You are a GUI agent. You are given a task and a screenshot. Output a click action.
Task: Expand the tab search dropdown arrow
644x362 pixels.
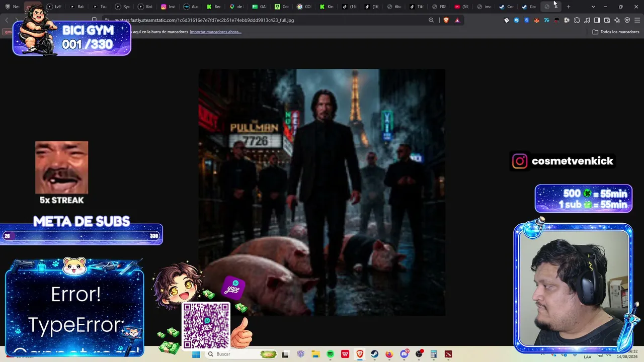[x=593, y=7]
